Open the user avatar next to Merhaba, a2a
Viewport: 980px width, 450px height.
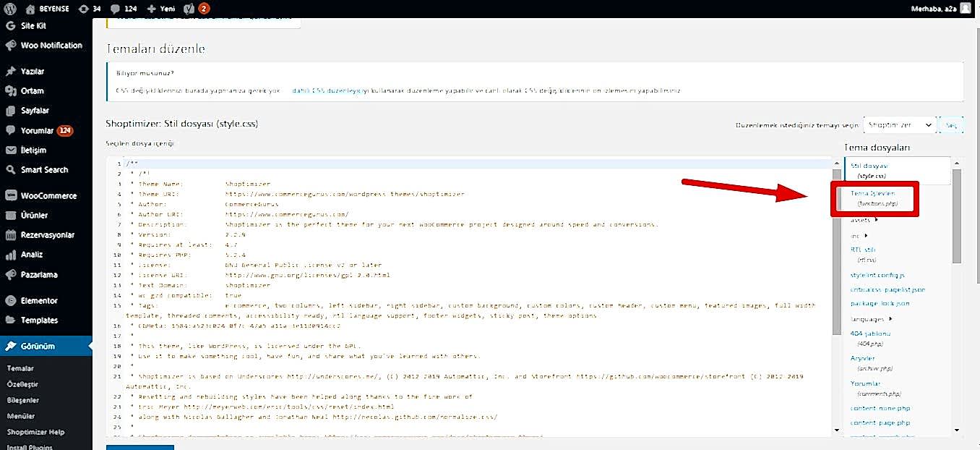(966, 9)
